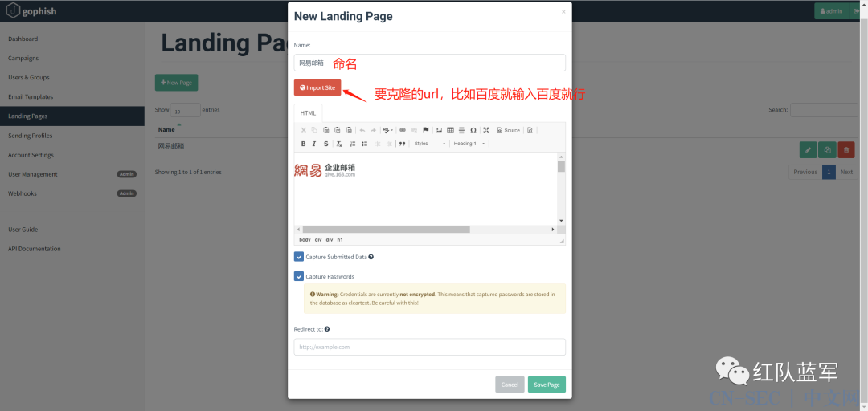Insert an image via the Image icon
This screenshot has height=411, width=868.
click(x=439, y=130)
